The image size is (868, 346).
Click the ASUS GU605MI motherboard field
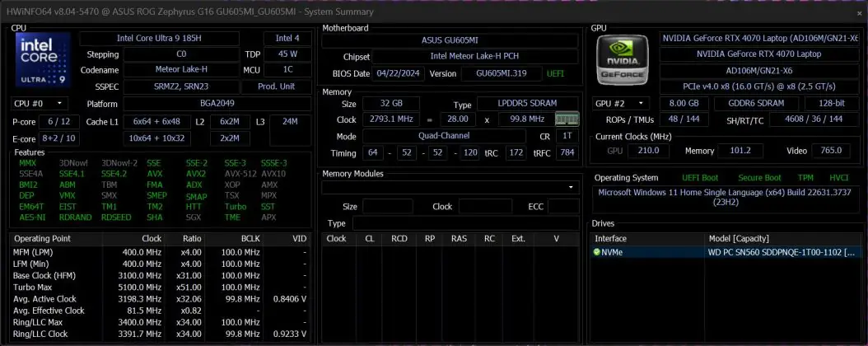tap(451, 41)
